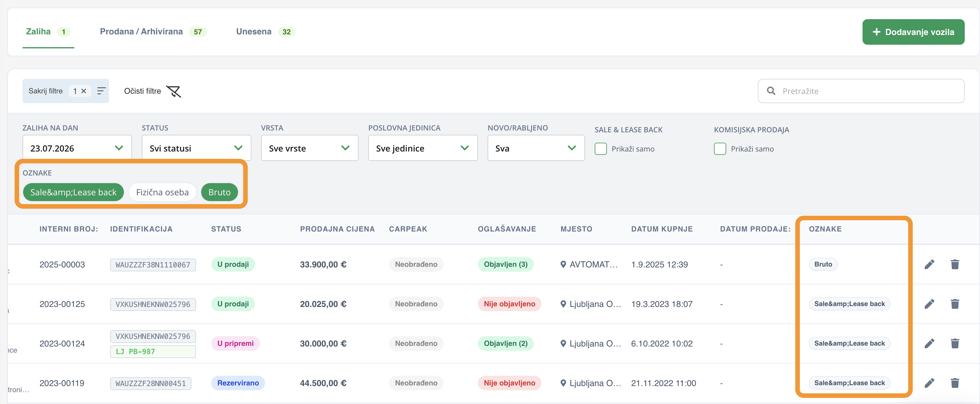The image size is (980, 404).
Task: Click the trash icon for vehicle 2023-00124
Action: [954, 343]
